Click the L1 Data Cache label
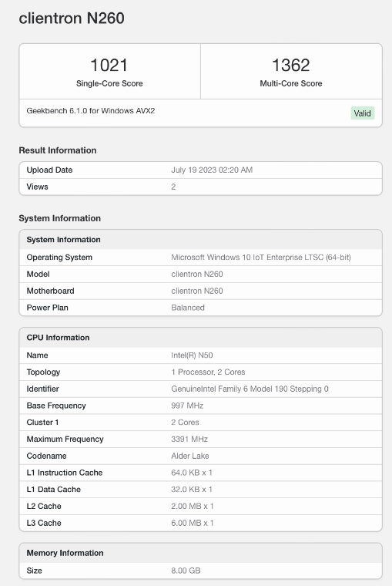The width and height of the screenshot is (392, 586). pos(53,490)
